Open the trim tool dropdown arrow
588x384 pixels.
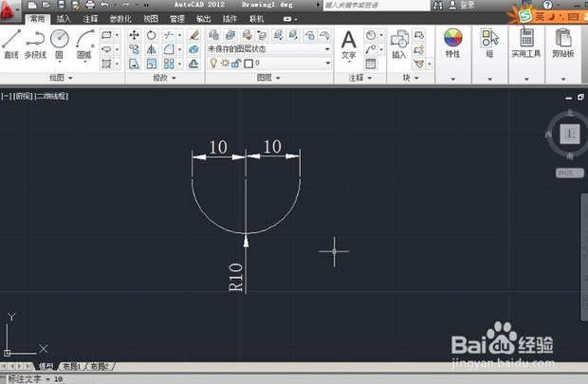click(179, 35)
